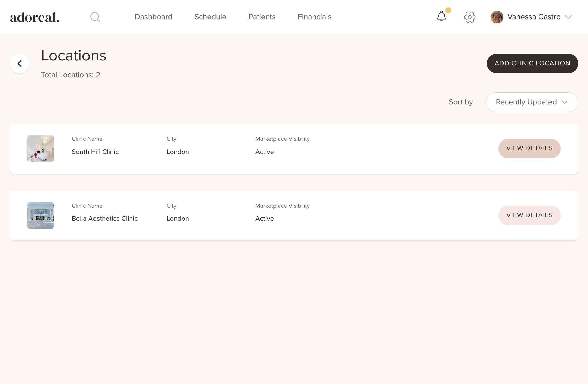Image resolution: width=588 pixels, height=384 pixels.
Task: Click Bella Aesthetics Clinic building thumbnail
Action: [40, 215]
